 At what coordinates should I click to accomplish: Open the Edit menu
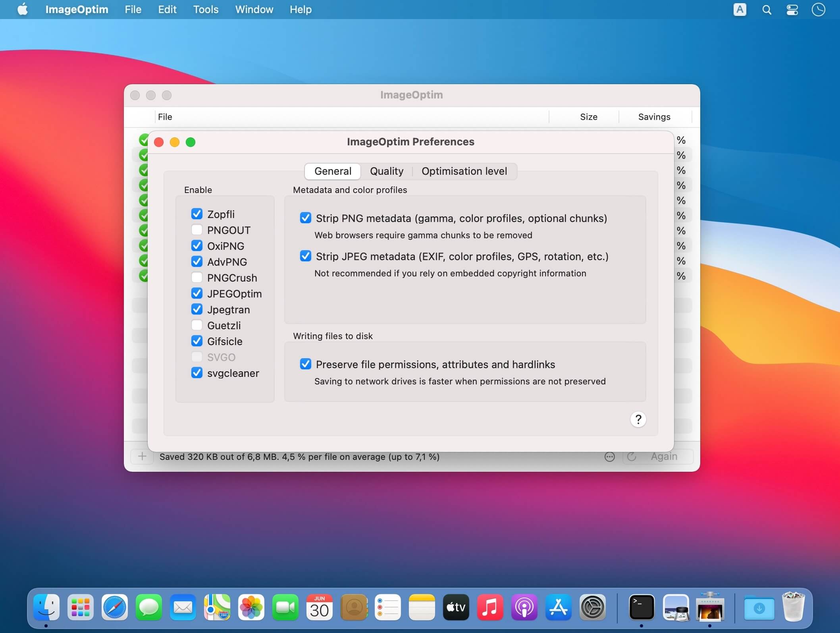[x=167, y=10]
